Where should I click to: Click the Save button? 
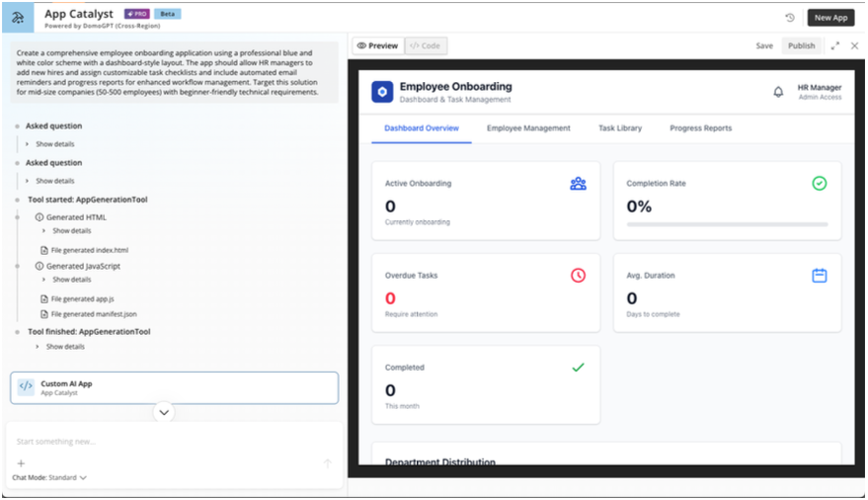pos(764,46)
